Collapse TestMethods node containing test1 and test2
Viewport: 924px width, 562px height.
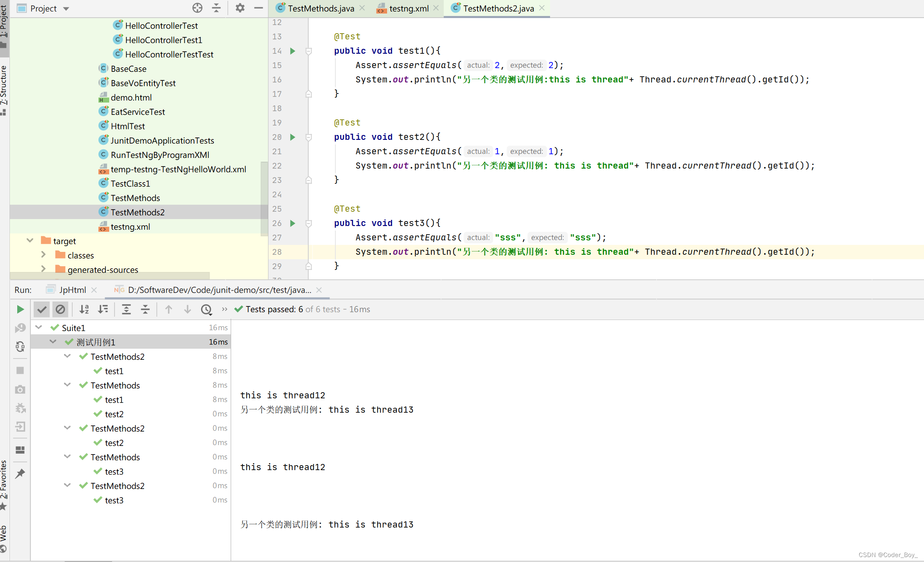(68, 385)
